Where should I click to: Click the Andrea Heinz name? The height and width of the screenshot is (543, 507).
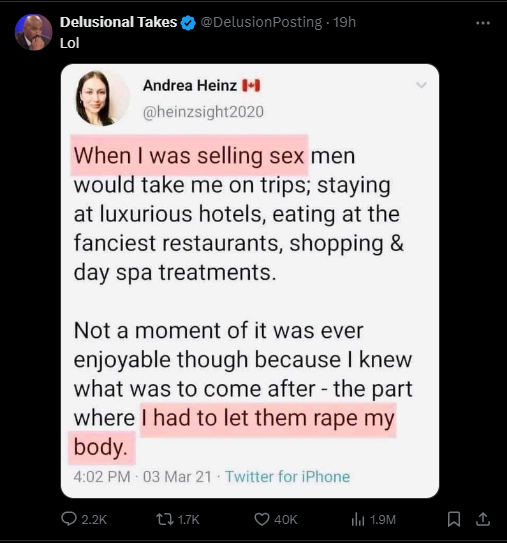click(x=190, y=85)
